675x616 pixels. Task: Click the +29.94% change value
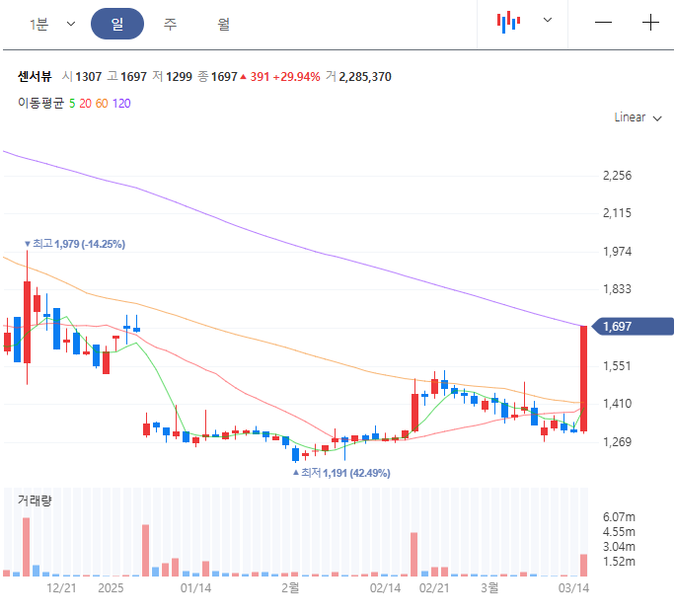(x=297, y=77)
